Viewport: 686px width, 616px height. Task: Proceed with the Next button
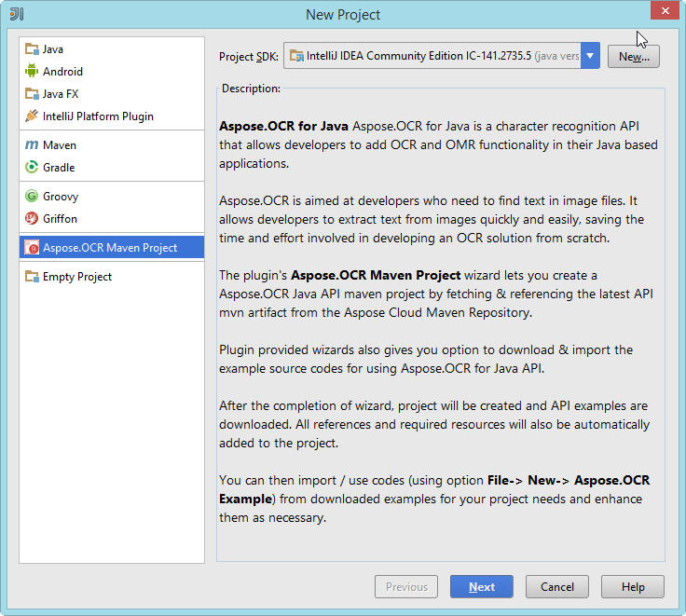[x=481, y=587]
